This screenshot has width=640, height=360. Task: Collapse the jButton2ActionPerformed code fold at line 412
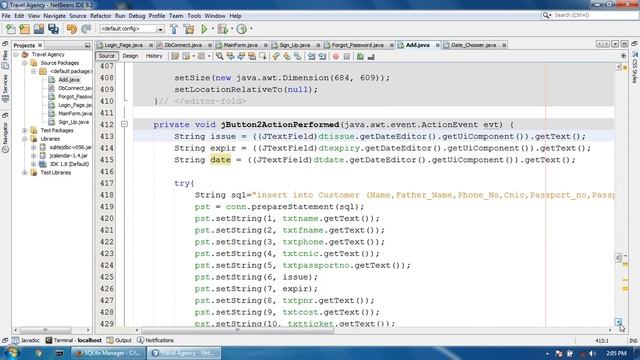124,124
